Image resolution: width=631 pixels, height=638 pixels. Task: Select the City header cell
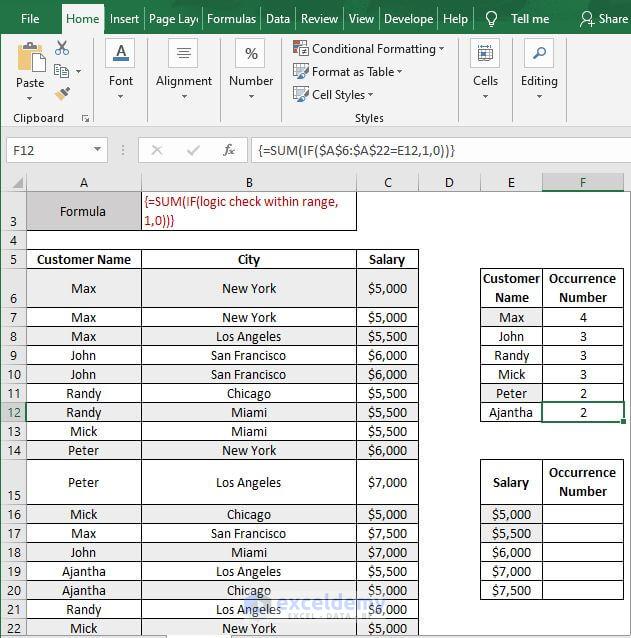point(249,260)
